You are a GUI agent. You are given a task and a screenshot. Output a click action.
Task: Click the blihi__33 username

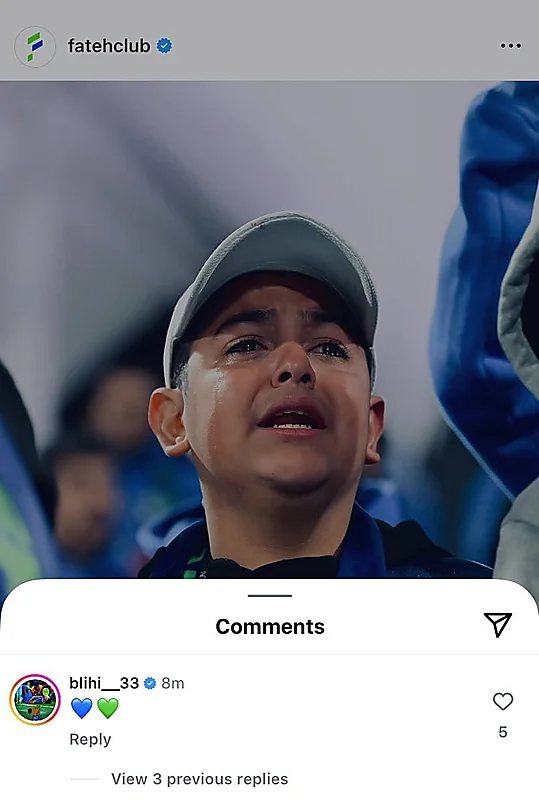pos(104,683)
